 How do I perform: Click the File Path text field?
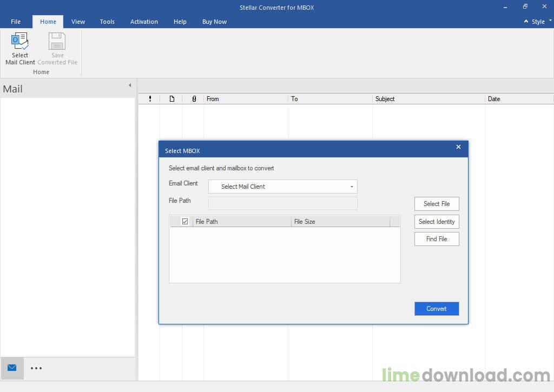coord(282,203)
